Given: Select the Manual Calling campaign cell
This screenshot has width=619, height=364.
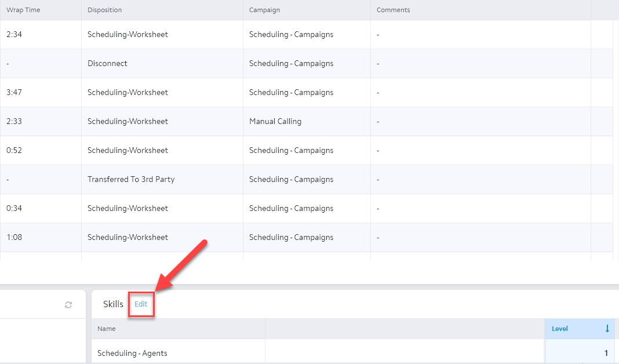Looking at the screenshot, I should tap(275, 121).
